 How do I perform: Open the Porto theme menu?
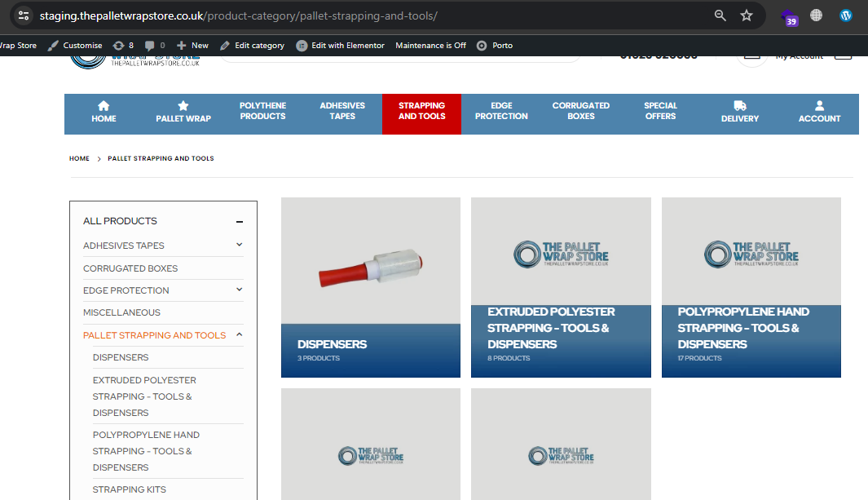pos(495,46)
